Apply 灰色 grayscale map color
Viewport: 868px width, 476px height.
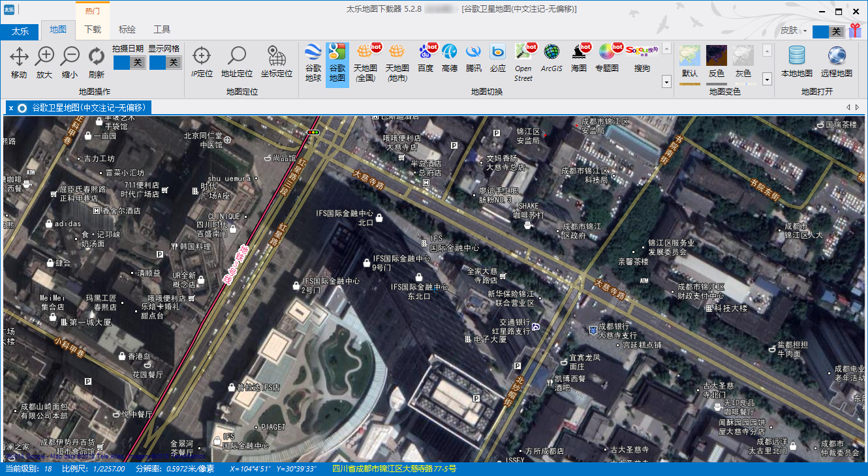coord(743,63)
